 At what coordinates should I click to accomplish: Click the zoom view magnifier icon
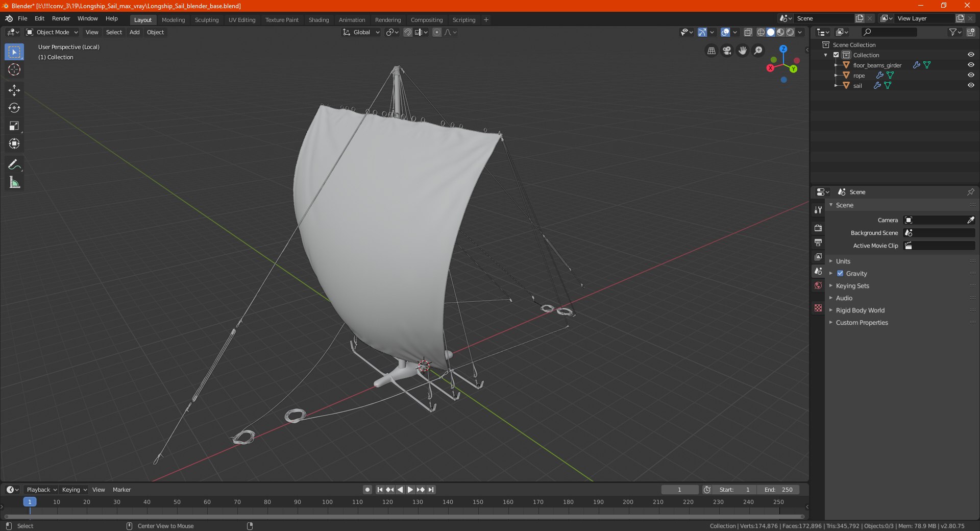tap(758, 51)
